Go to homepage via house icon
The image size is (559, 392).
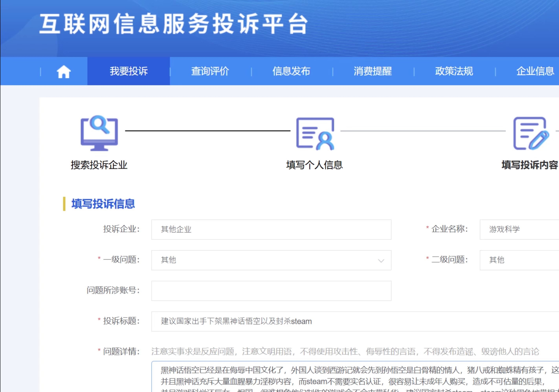pyautogui.click(x=64, y=71)
